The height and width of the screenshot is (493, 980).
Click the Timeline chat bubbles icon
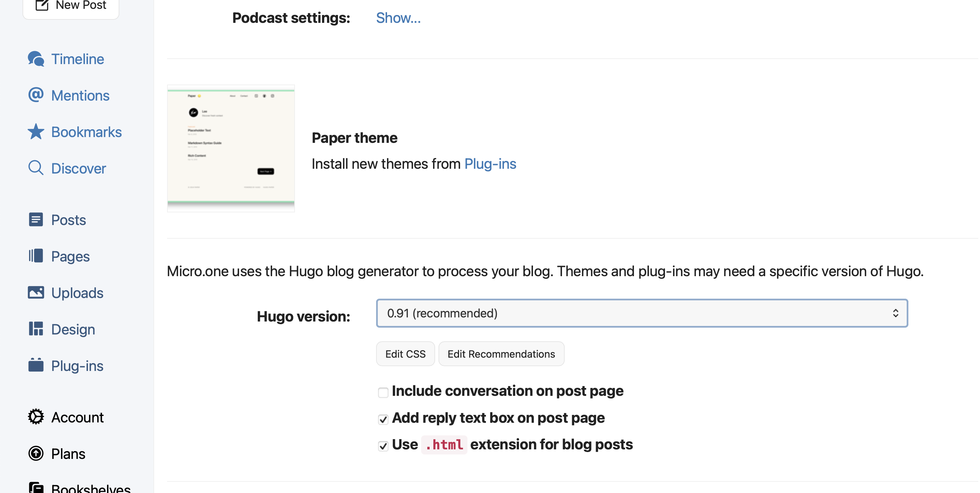[36, 59]
